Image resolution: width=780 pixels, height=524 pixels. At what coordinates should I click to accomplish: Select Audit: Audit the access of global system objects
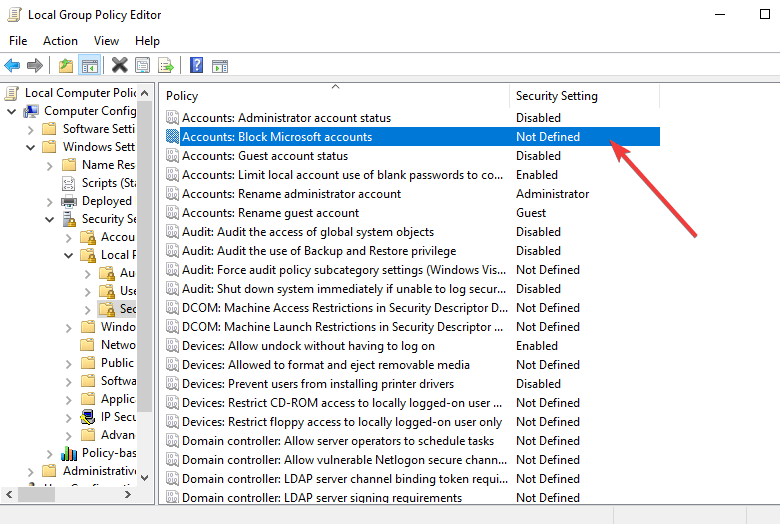click(412, 232)
